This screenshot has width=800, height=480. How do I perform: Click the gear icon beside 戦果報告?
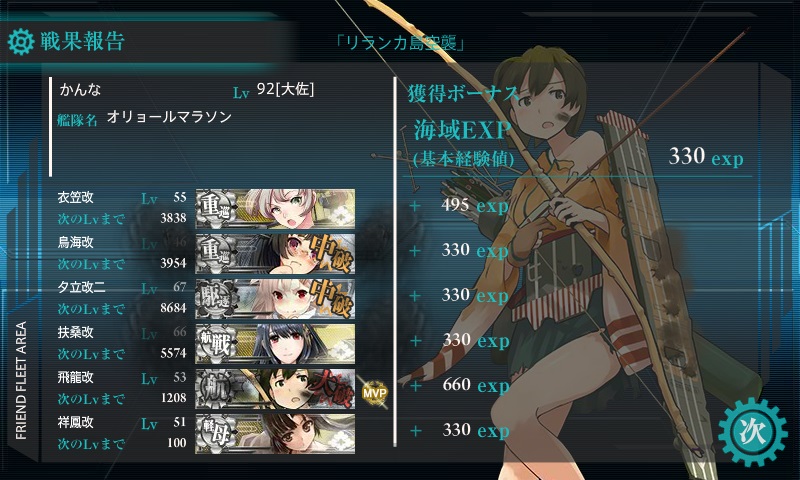(x=21, y=42)
